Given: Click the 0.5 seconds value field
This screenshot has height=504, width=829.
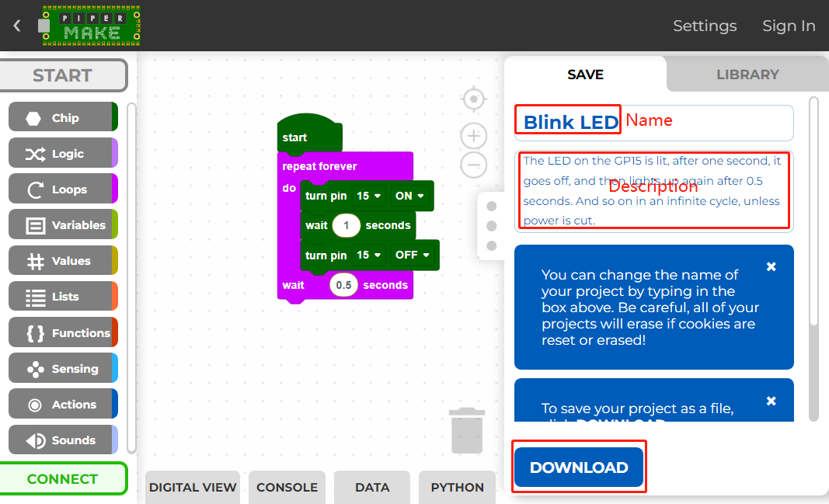Looking at the screenshot, I should 343,285.
